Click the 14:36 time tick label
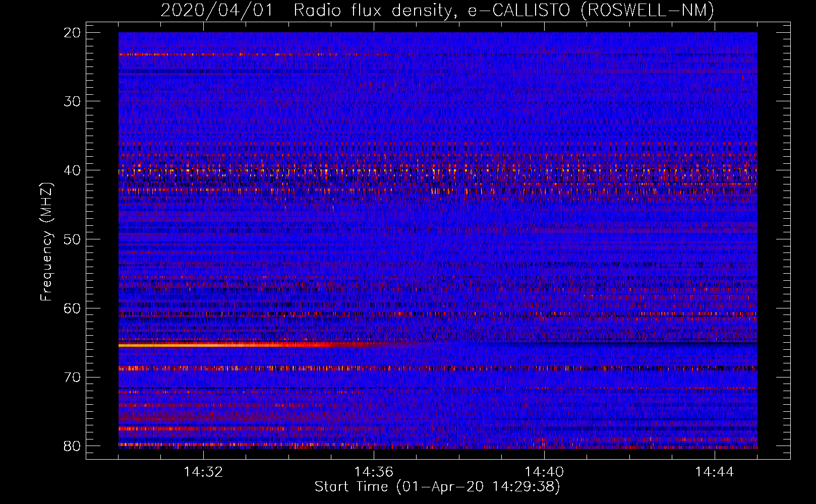The height and width of the screenshot is (504, 816). pos(374,472)
